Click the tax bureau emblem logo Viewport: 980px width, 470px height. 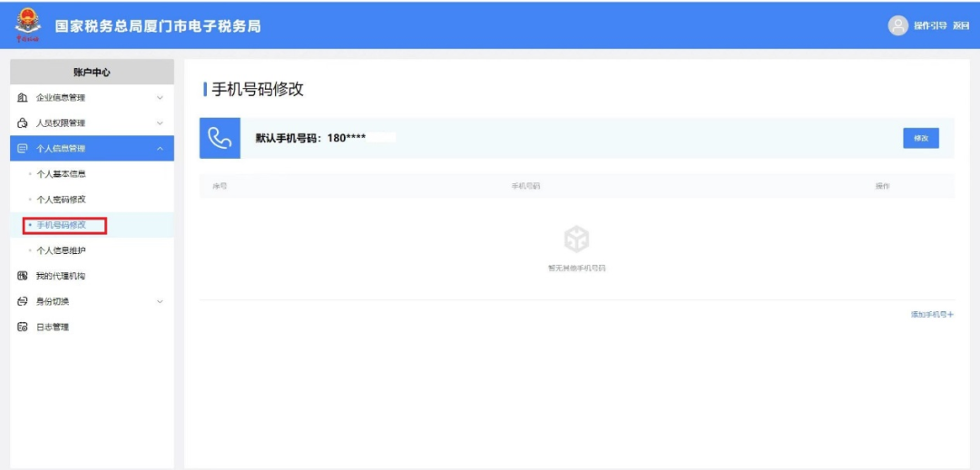(27, 25)
